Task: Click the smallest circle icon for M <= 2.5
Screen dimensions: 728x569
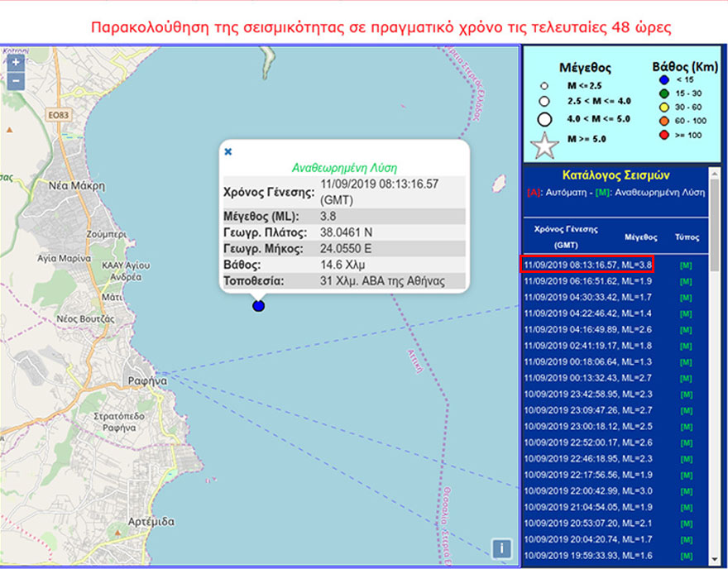Action: (x=544, y=85)
